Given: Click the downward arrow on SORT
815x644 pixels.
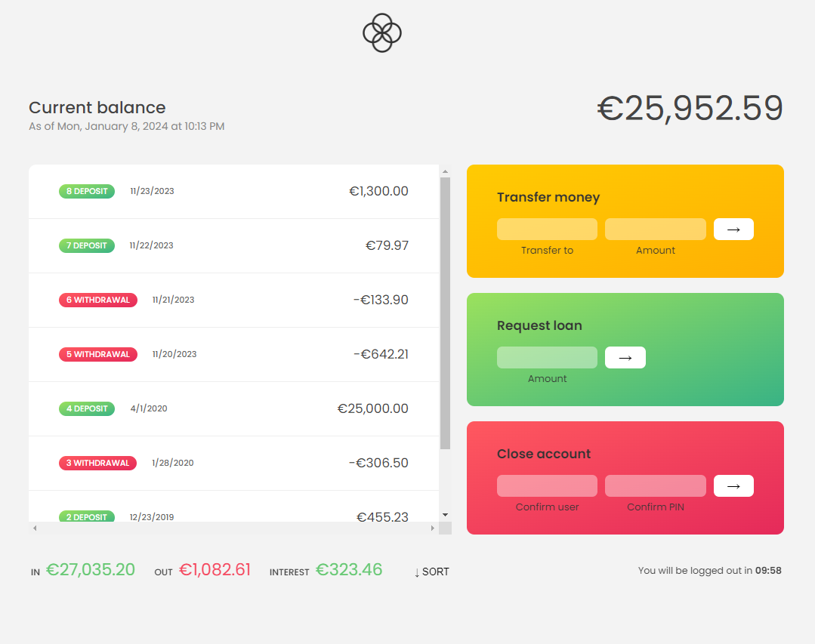Looking at the screenshot, I should (416, 572).
